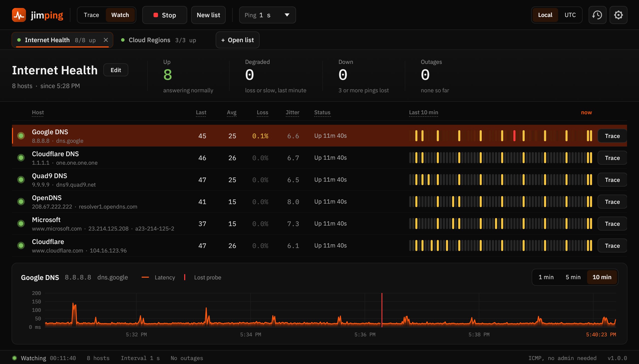Click the jimping logo icon

pyautogui.click(x=19, y=15)
